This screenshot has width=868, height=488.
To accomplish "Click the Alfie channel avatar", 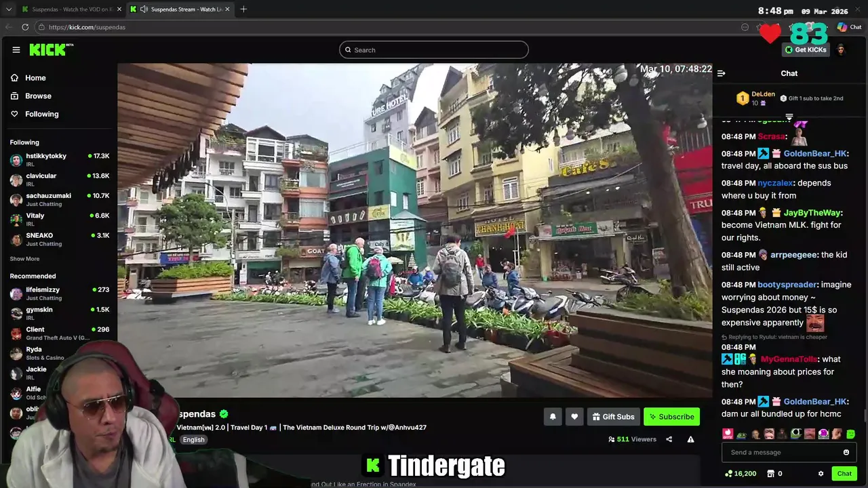I will [x=16, y=393].
